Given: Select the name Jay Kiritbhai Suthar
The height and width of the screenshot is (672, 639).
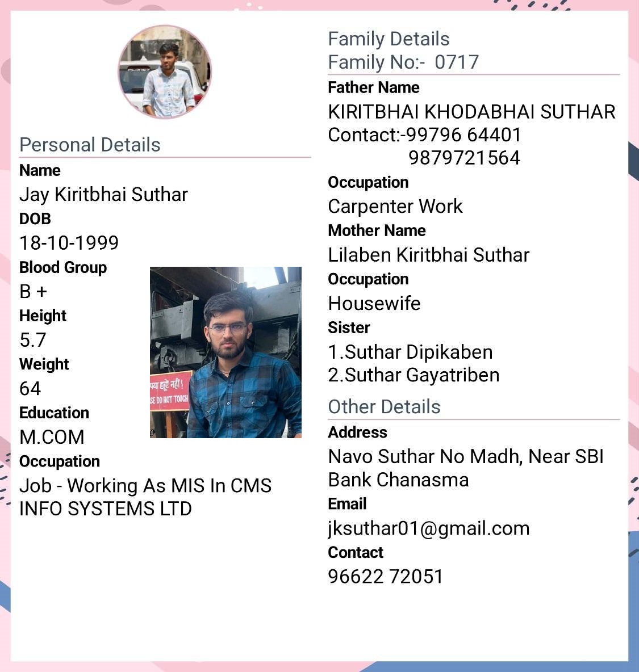Looking at the screenshot, I should click(104, 195).
